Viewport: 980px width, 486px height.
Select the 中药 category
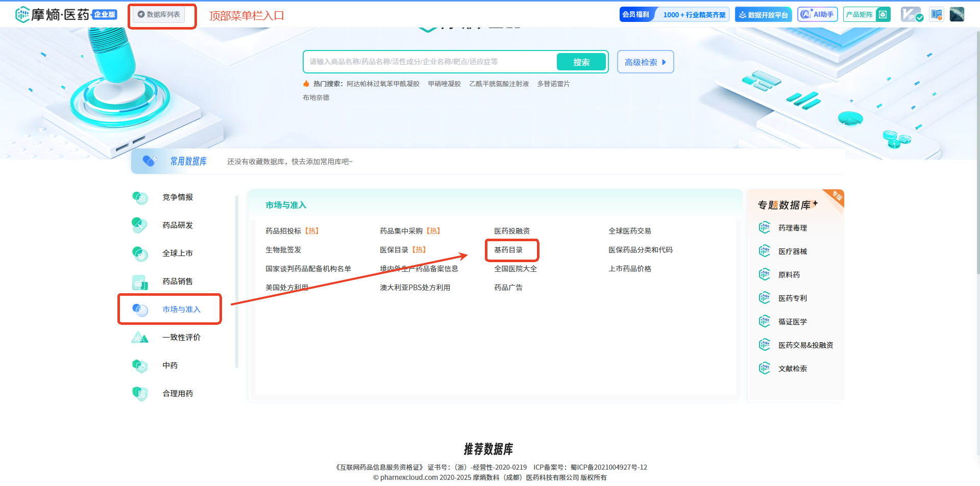point(170,366)
